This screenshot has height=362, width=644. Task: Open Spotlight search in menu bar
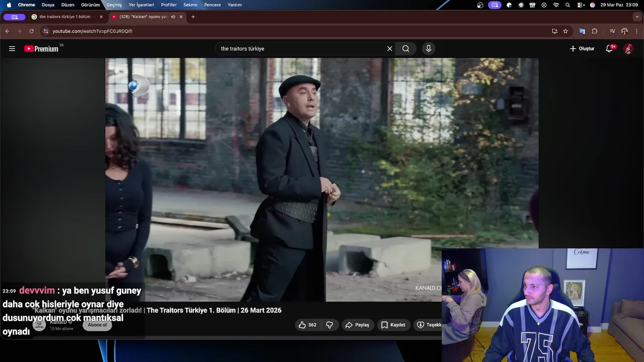tap(568, 5)
